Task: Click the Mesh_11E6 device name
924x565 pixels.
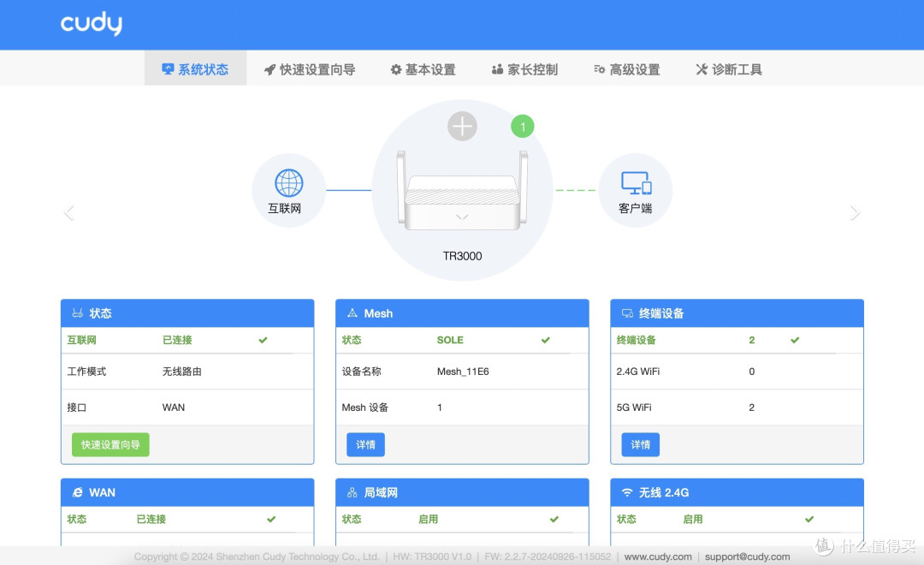Action: (x=463, y=372)
